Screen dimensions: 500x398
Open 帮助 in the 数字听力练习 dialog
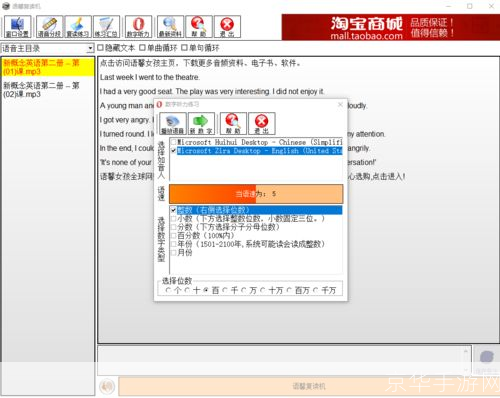(233, 124)
